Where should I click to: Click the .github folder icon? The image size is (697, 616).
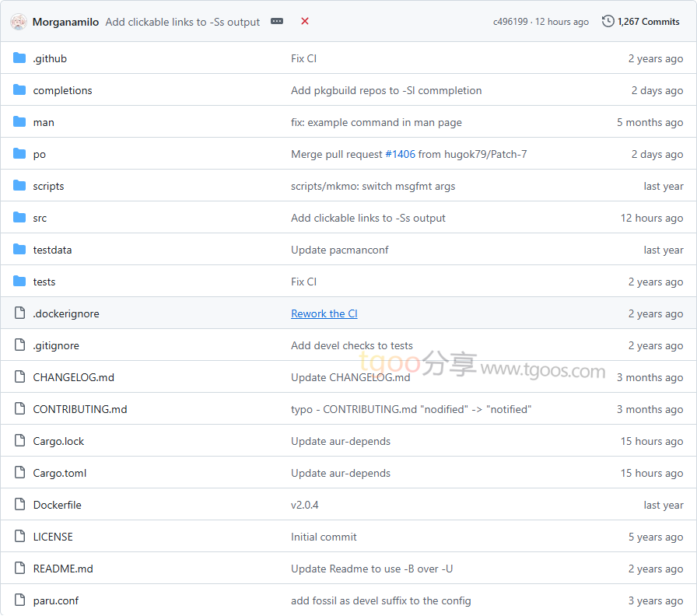tap(19, 58)
